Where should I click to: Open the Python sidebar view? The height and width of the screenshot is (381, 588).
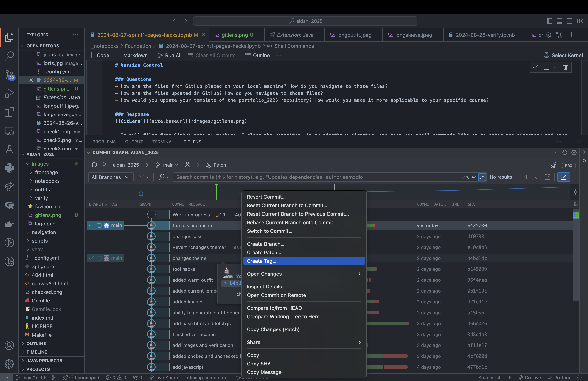[9, 168]
